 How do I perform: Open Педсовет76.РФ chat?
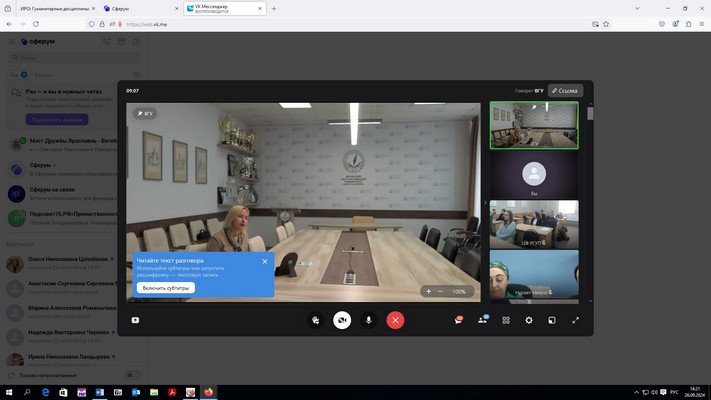point(62,218)
